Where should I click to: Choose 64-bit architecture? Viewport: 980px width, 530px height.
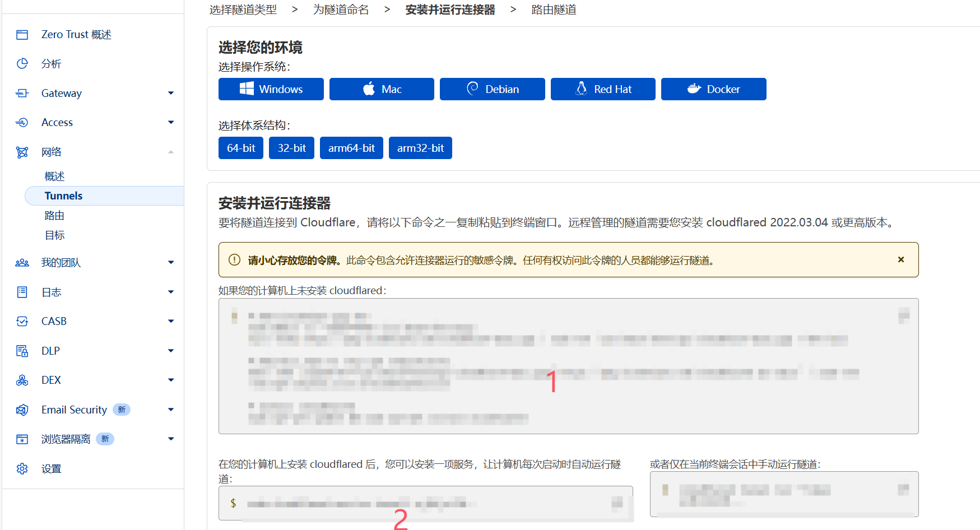(241, 148)
